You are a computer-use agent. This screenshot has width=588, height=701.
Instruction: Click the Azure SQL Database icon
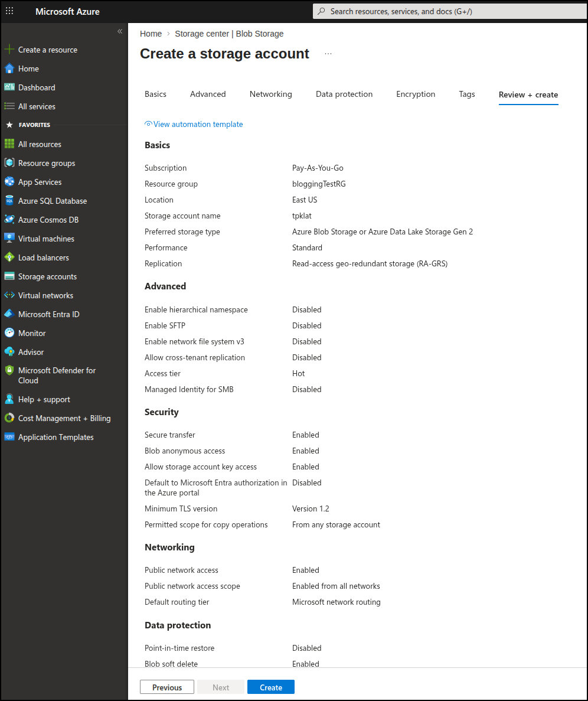pos(9,201)
